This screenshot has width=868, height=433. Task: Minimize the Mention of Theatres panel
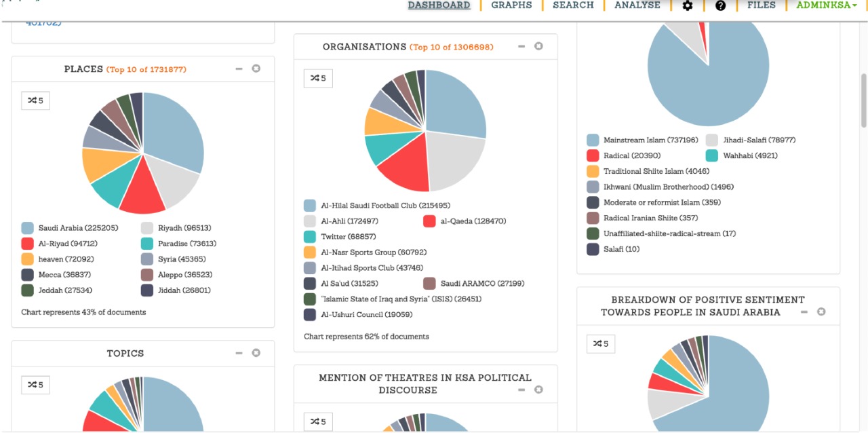click(x=521, y=390)
